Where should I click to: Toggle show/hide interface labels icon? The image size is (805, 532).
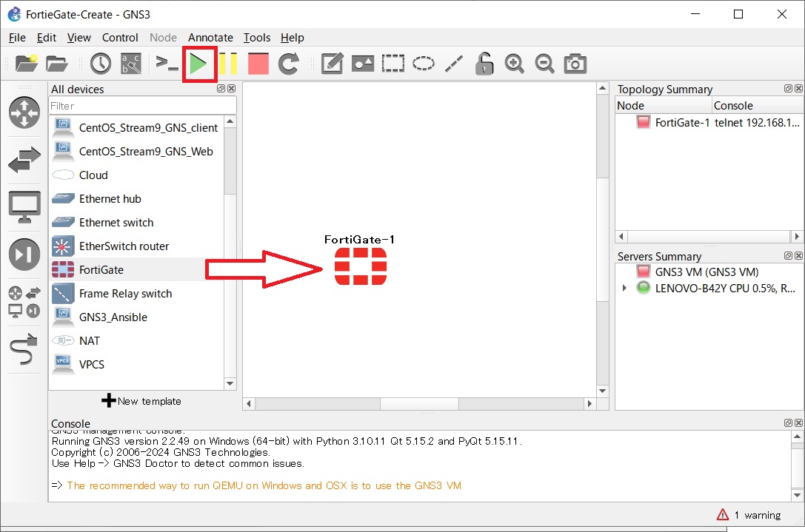pyautogui.click(x=131, y=64)
